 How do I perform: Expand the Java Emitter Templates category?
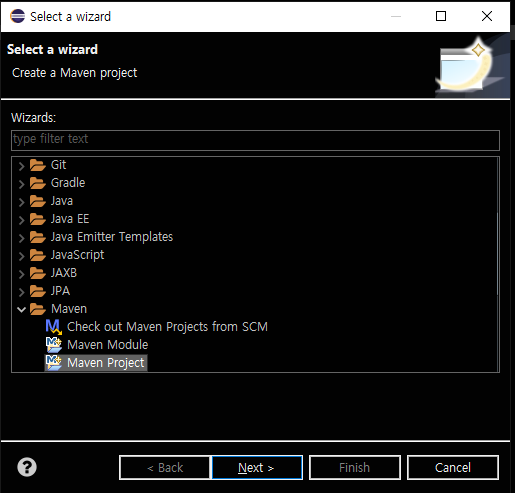[22, 238]
